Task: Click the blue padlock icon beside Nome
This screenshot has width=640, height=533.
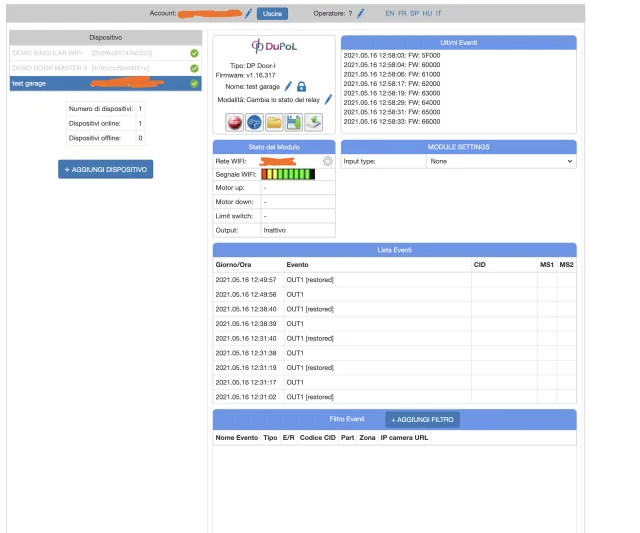Action: point(301,87)
